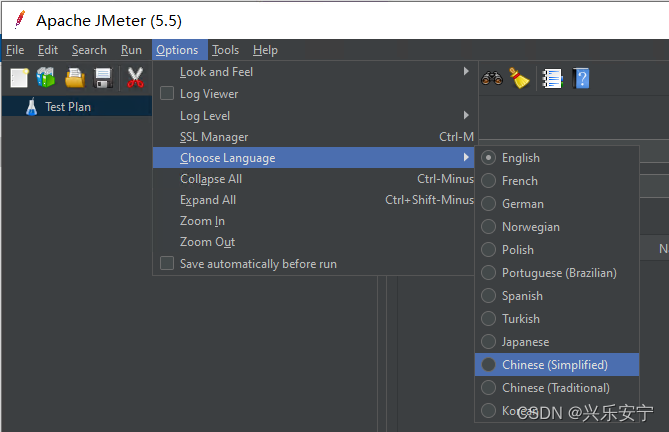Image resolution: width=669 pixels, height=432 pixels.
Task: Click the JMeter feather logo icon
Action: click(x=20, y=20)
